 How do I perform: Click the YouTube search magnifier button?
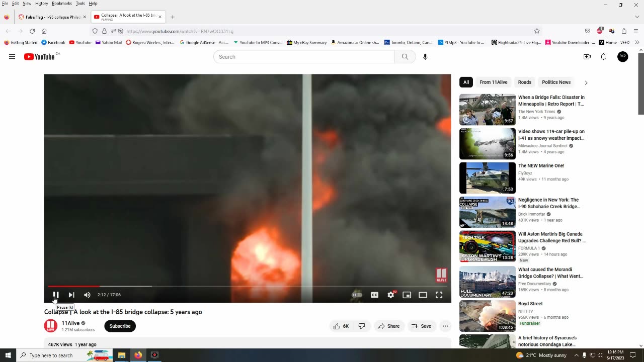405,57
